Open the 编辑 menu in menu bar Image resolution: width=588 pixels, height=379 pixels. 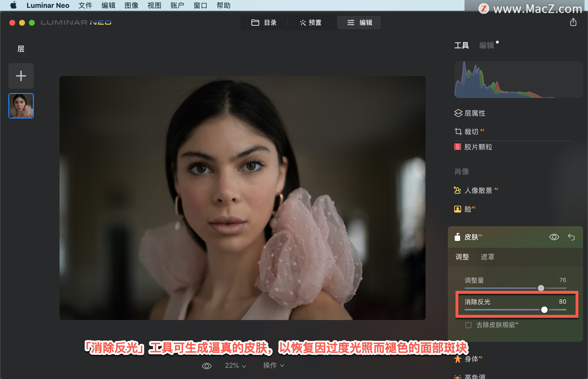108,5
